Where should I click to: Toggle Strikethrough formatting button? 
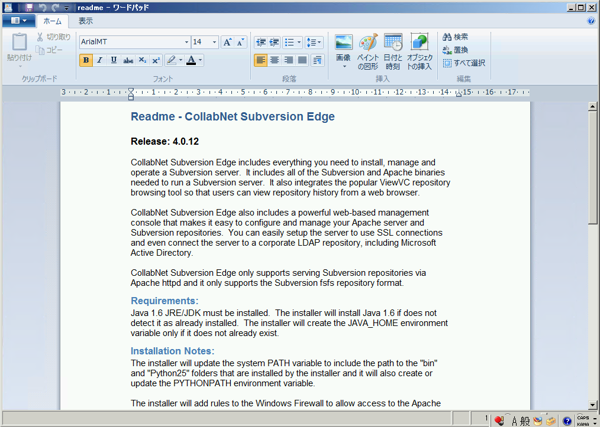128,60
